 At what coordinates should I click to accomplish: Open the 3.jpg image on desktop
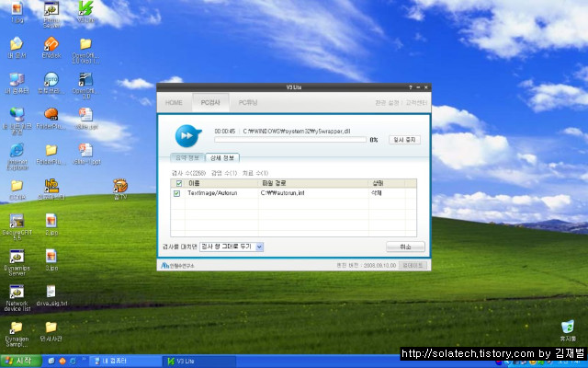pyautogui.click(x=51, y=260)
